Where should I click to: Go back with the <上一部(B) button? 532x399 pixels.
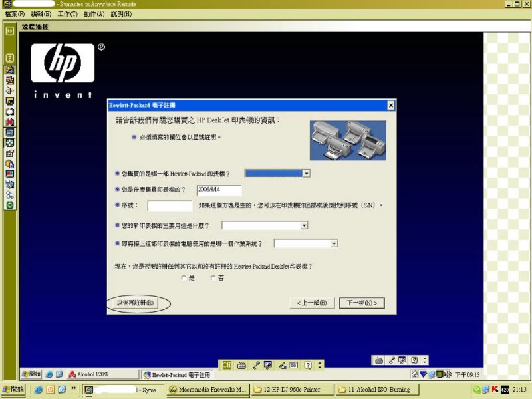[312, 303]
